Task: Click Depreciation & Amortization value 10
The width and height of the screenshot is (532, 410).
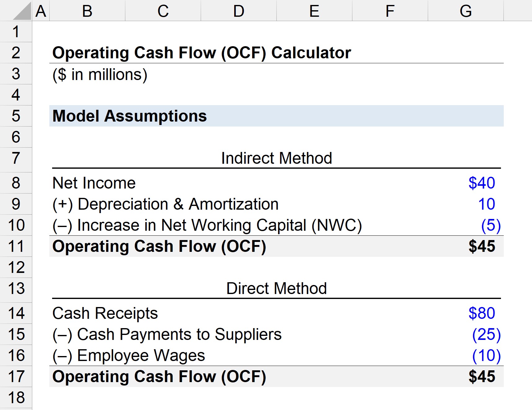Action: [x=486, y=204]
